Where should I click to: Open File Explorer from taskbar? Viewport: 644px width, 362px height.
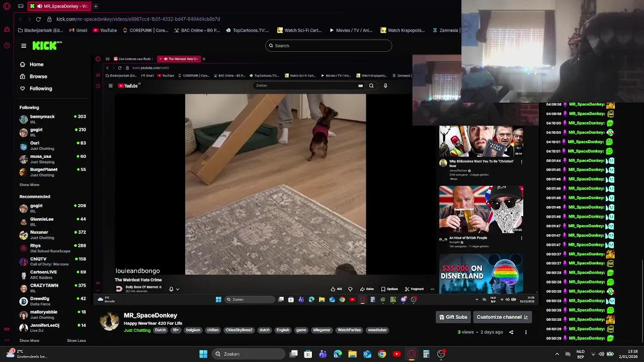point(352,354)
